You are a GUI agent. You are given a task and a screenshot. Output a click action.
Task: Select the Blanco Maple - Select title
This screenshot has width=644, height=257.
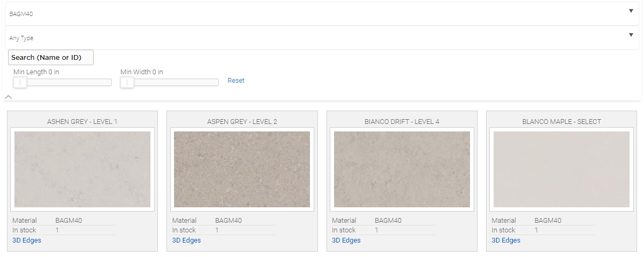tap(562, 122)
